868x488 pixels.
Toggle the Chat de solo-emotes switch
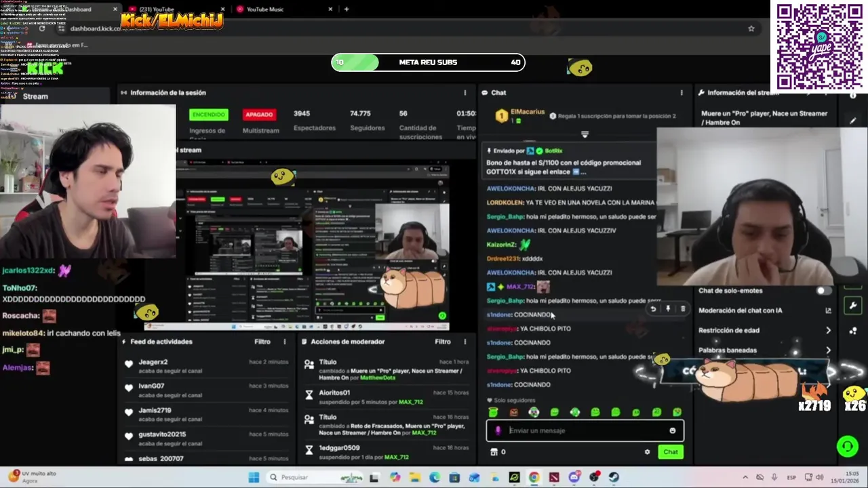point(823,291)
